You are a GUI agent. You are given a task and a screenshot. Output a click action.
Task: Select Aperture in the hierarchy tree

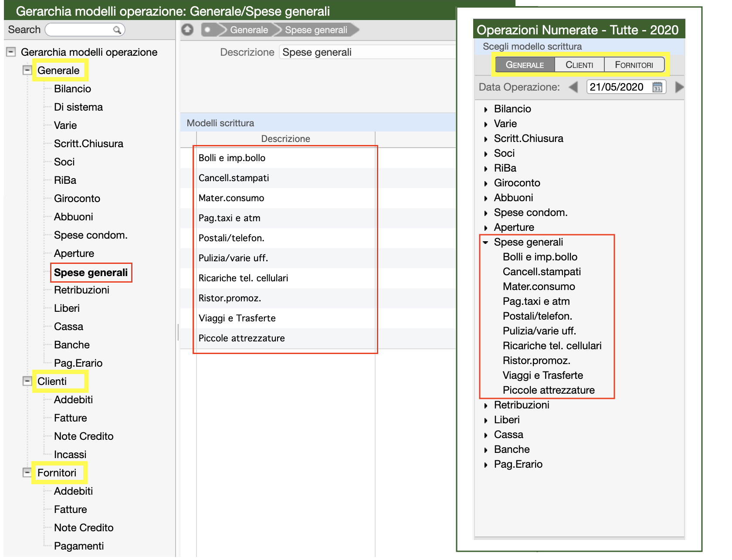[x=74, y=253]
